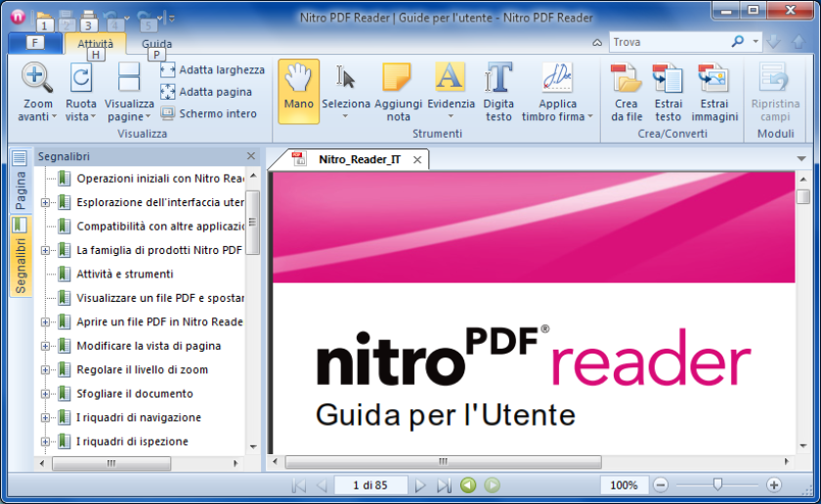Image resolution: width=821 pixels, height=504 pixels.
Task: Click the Visualizza pagine layout icon
Action: coord(129,78)
